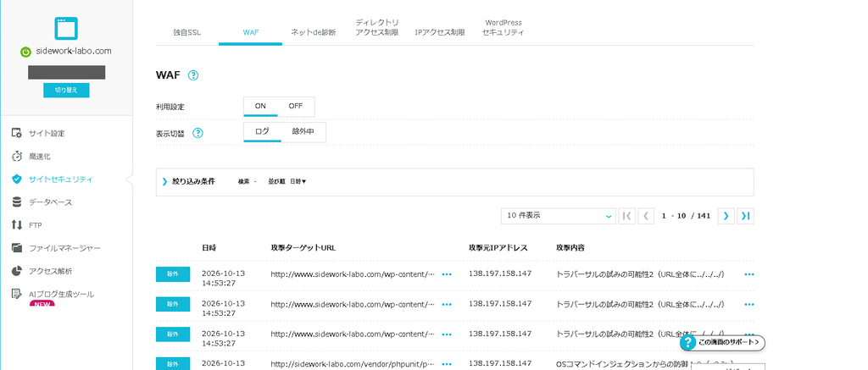Click the サイトセキュリティ shield icon
Screen dimensions: 868x370
coord(17,179)
